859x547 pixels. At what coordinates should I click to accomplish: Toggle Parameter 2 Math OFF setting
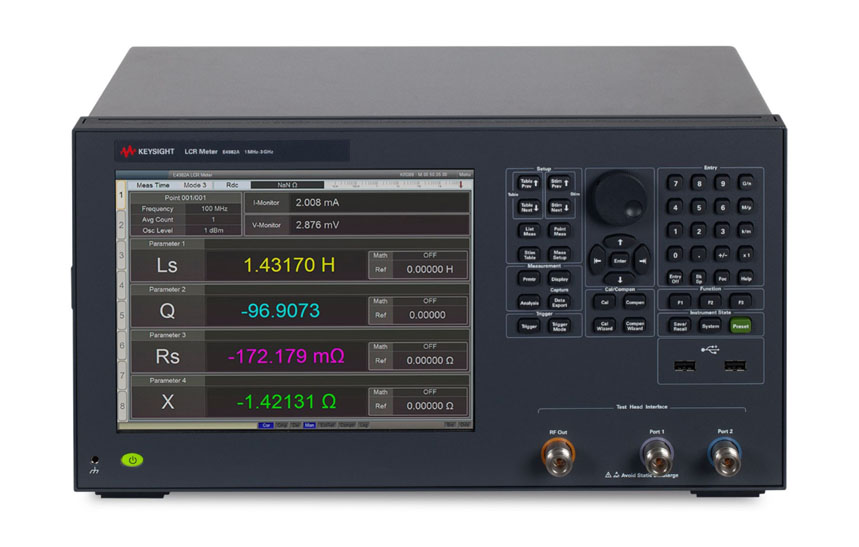pos(429,300)
